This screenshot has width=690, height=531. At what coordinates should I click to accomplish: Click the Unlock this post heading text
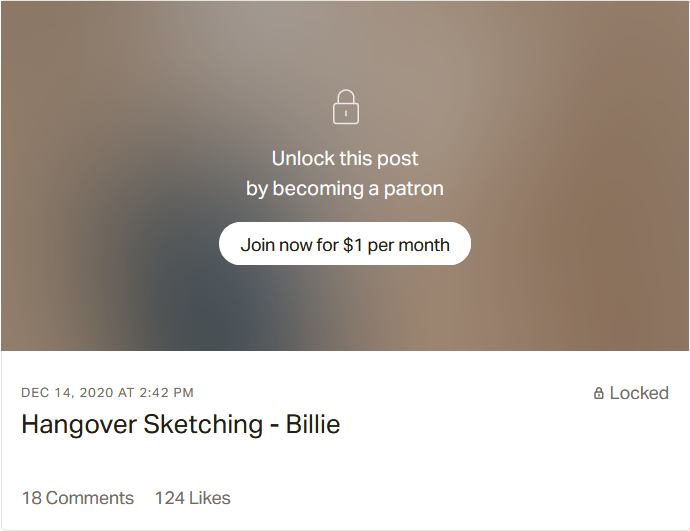pos(345,158)
